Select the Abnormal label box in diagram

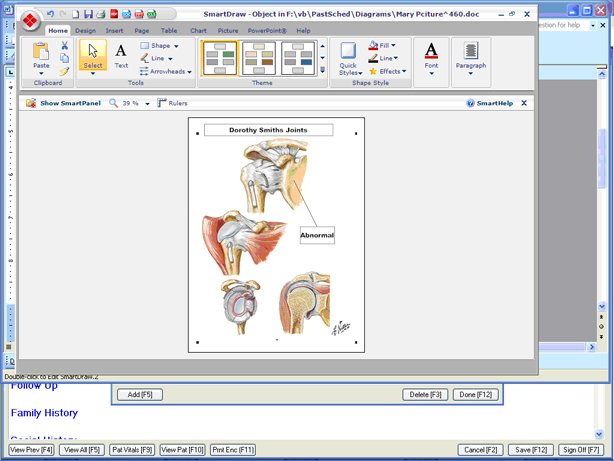317,235
